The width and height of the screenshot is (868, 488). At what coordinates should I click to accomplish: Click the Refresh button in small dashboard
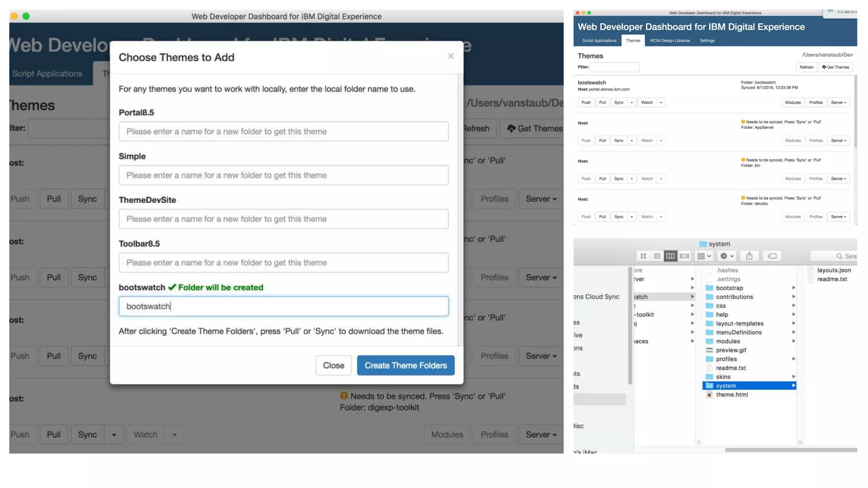click(806, 67)
